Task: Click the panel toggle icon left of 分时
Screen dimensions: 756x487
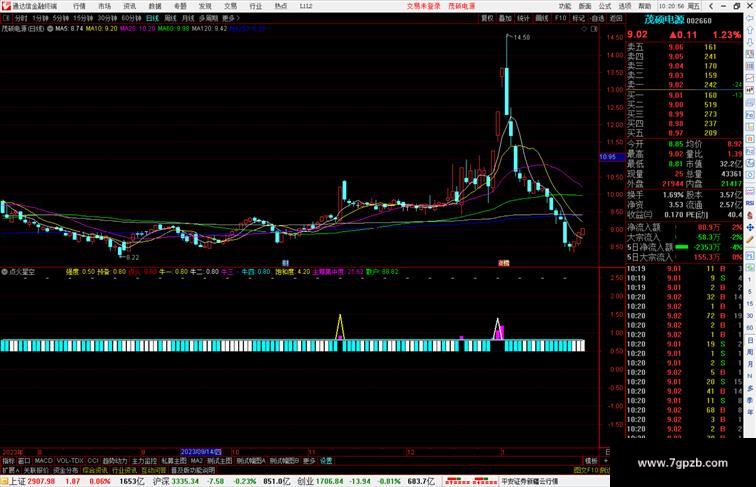Action: [x=6, y=18]
